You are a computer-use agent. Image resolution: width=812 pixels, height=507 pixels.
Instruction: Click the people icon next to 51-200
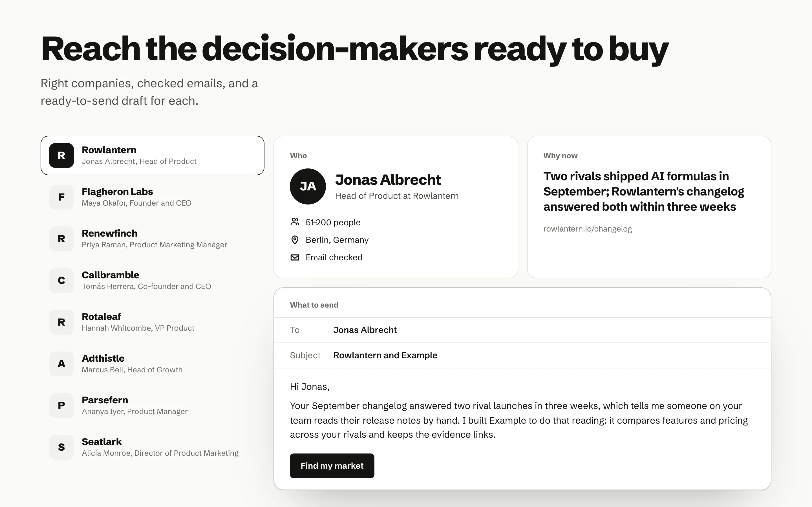pyautogui.click(x=295, y=222)
